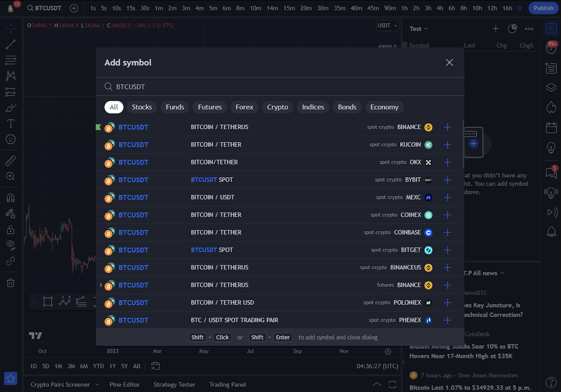Select the text annotation tool
This screenshot has width=561, height=392.
[x=11, y=123]
